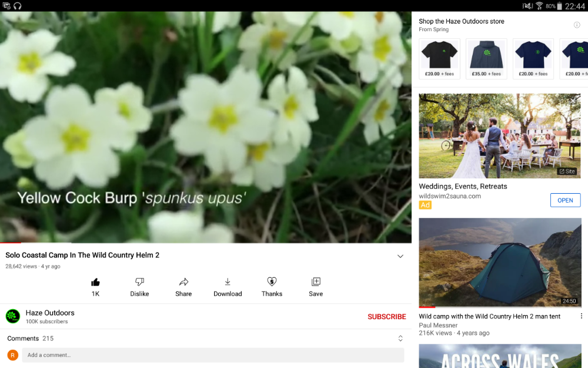588x368 pixels.
Task: Tap the battery icon in the status bar
Action: (x=560, y=6)
